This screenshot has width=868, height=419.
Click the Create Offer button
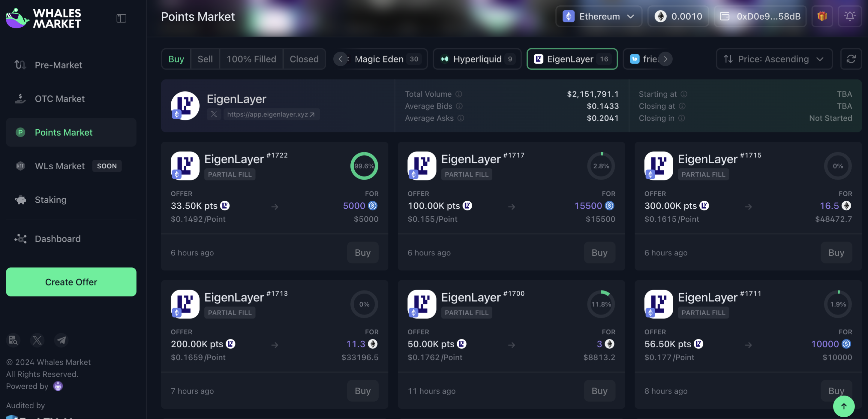click(71, 282)
